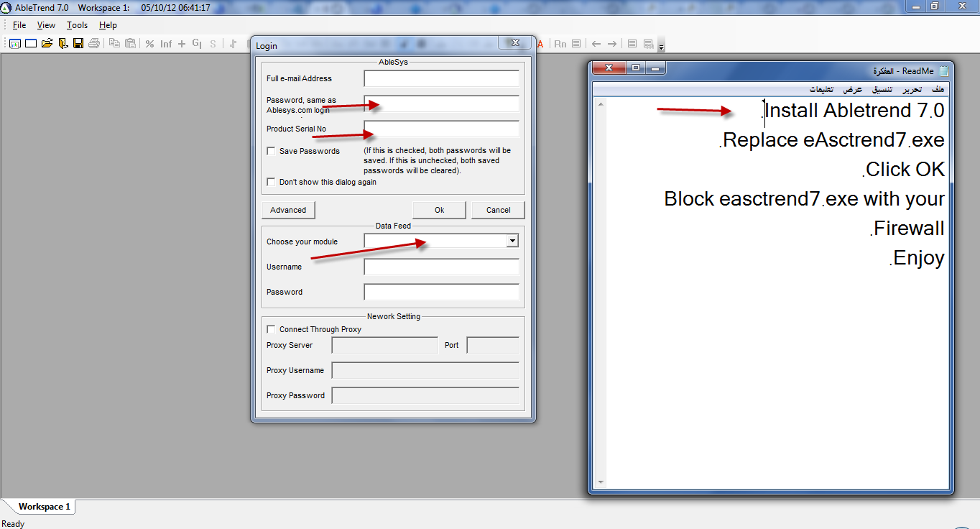
Task: Click the open folder toolbar icon
Action: click(47, 44)
